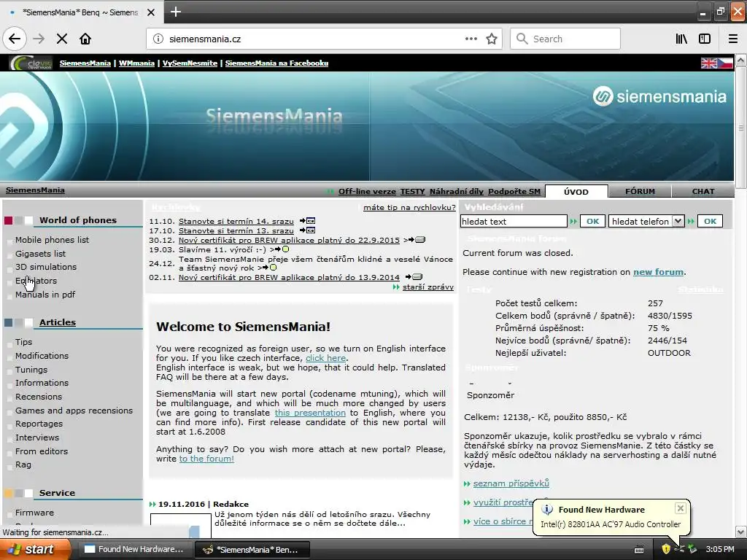Switch to English via UK flag
This screenshot has width=747, height=560.
click(x=709, y=63)
